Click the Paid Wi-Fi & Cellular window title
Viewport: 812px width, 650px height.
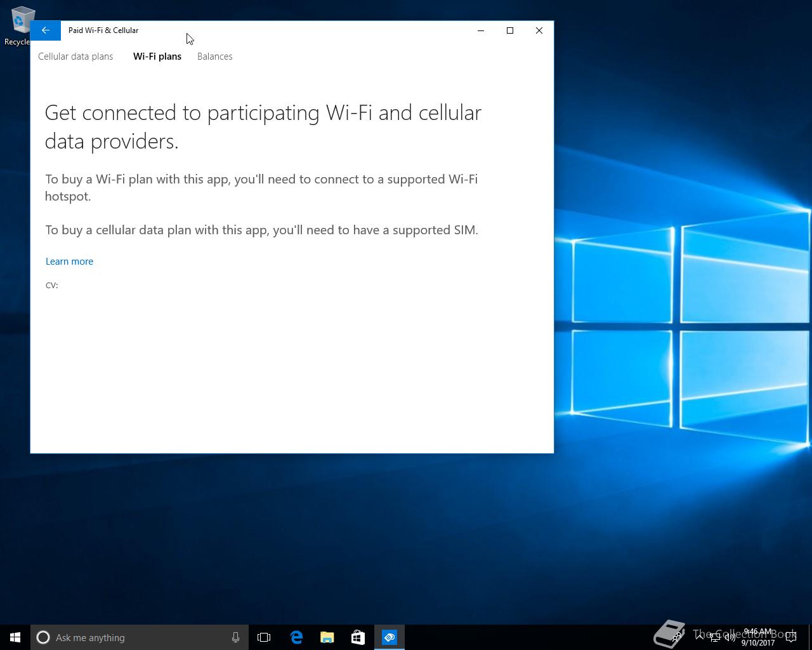(103, 30)
